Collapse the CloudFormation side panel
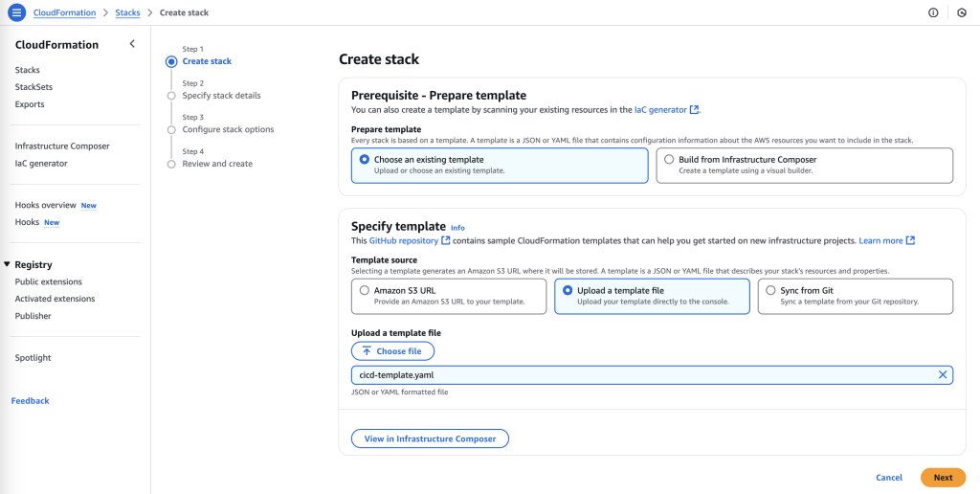This screenshot has height=494, width=980. pos(132,44)
